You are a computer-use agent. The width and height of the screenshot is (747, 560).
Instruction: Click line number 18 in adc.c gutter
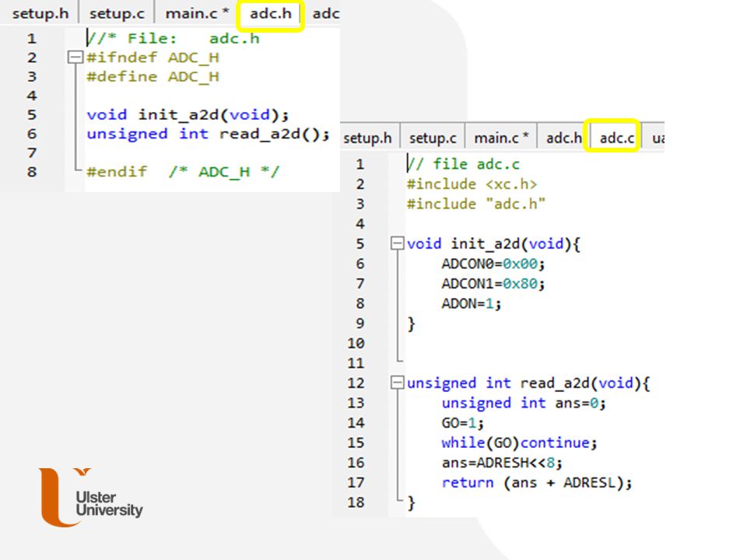pos(356,502)
